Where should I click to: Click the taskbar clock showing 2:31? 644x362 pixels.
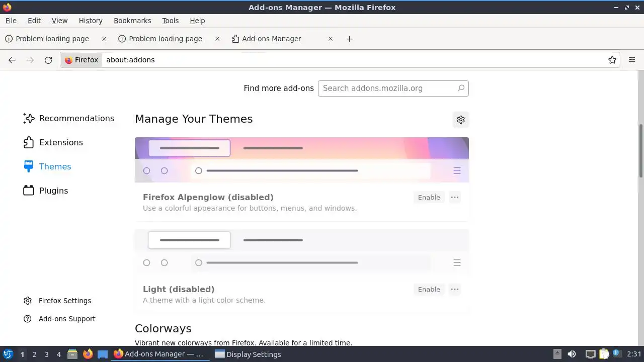pos(634,354)
